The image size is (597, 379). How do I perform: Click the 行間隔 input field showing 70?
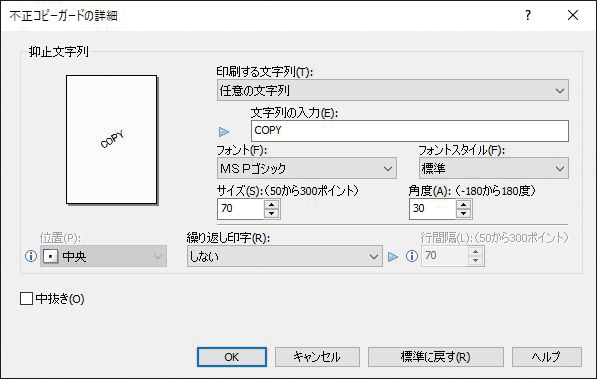tap(445, 256)
